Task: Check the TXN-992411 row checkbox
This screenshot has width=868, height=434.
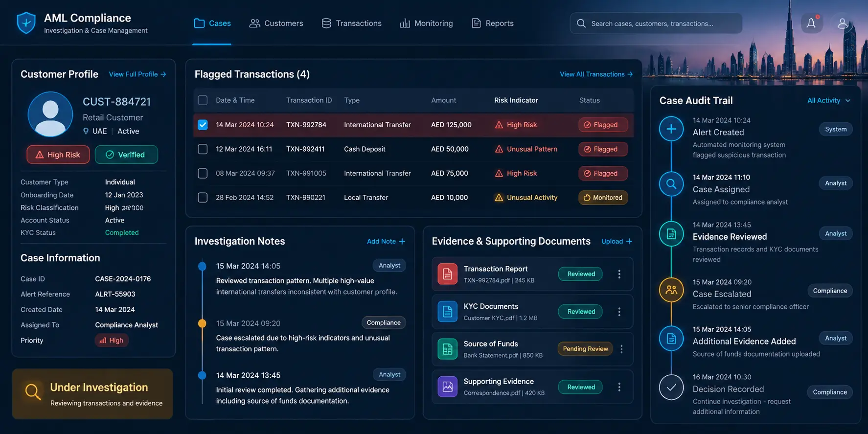Action: [203, 149]
